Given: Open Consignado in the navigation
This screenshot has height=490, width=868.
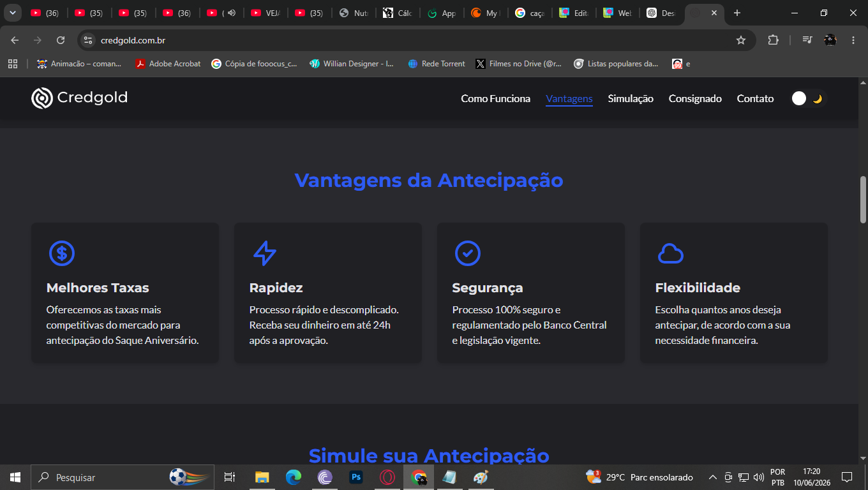Looking at the screenshot, I should (695, 98).
